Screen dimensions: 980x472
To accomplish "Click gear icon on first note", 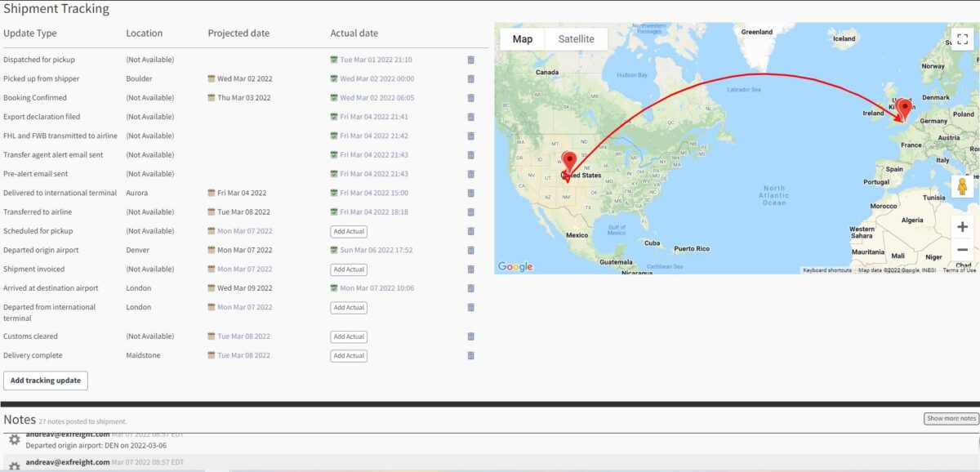I will 14,440.
